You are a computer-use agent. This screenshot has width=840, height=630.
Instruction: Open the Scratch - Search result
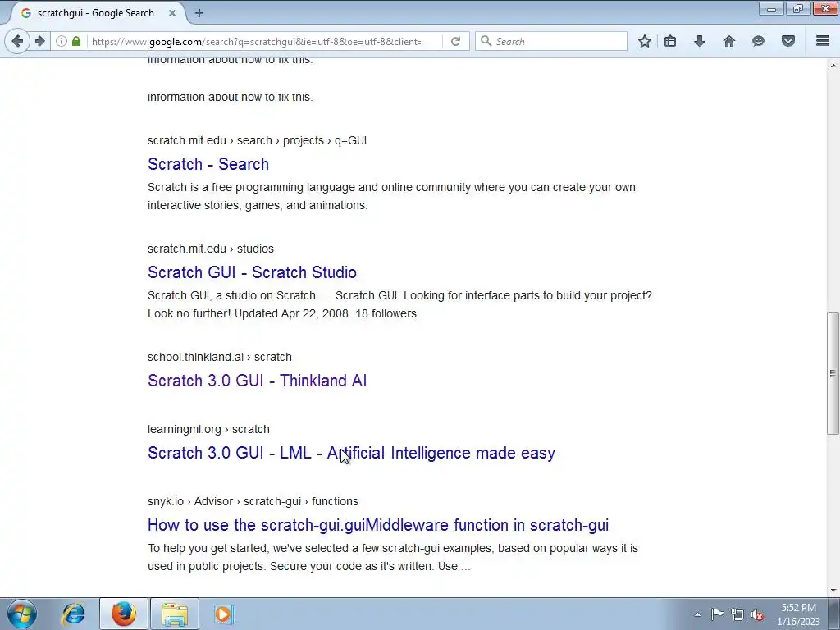(208, 164)
